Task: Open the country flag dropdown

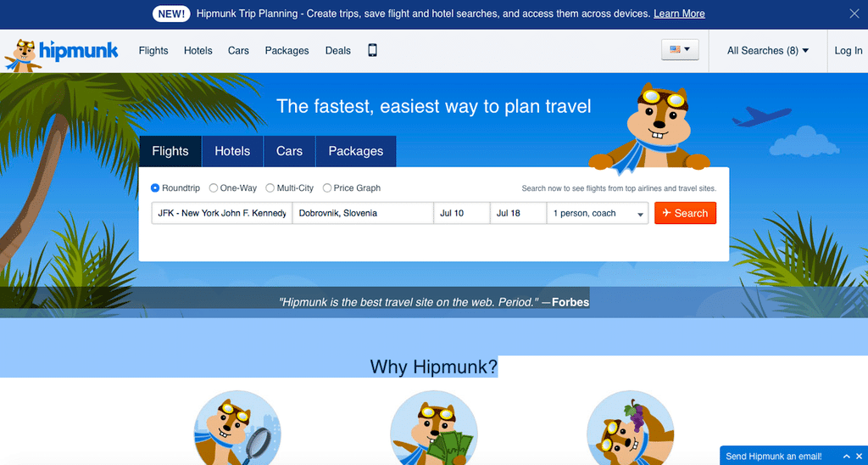Action: pos(680,50)
